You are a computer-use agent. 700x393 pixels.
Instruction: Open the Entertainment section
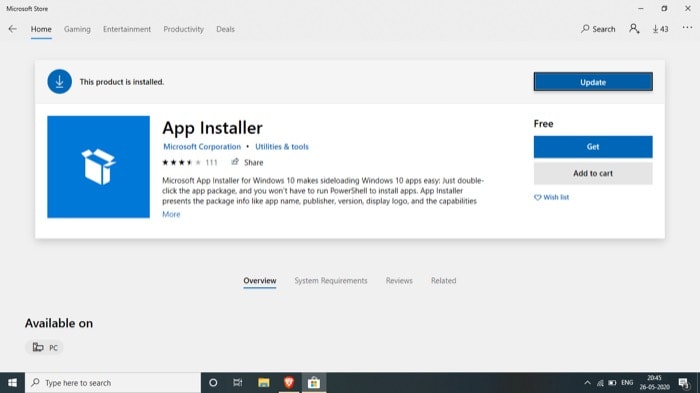coord(127,29)
